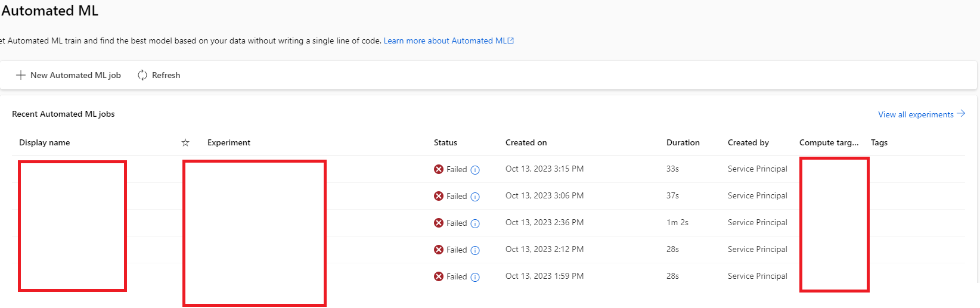Select the Oct 13, 2023 1:59 PM cell

tap(544, 276)
